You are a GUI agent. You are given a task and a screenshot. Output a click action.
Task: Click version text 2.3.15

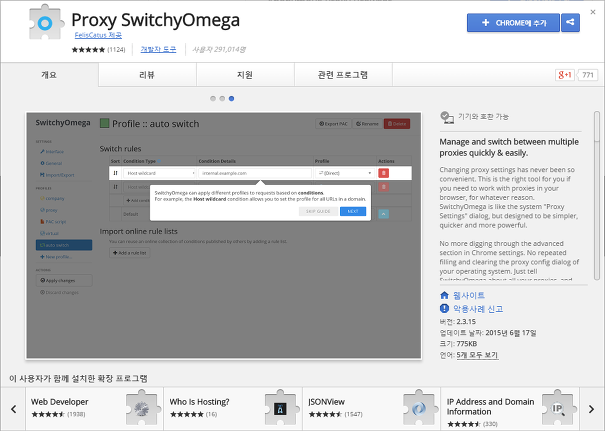tap(466, 321)
